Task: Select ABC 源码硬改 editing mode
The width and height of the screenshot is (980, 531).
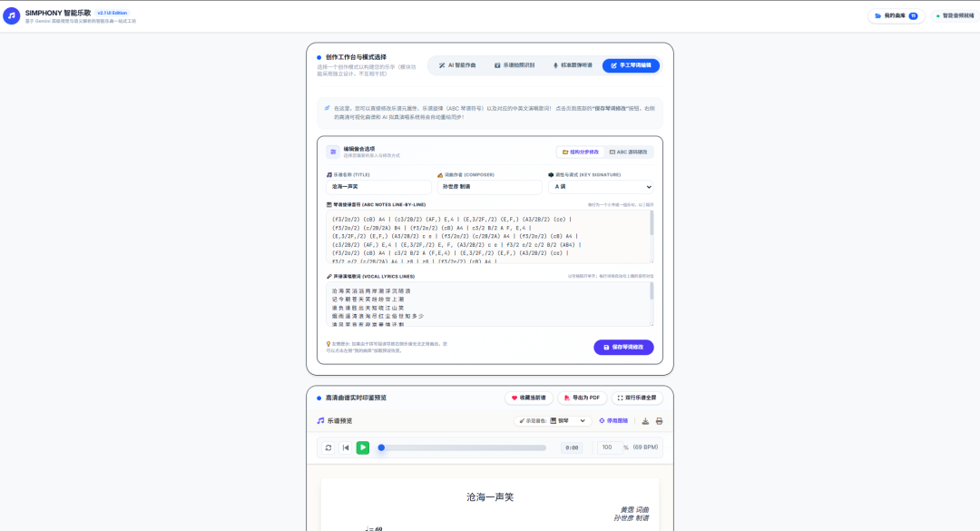Action: click(x=628, y=152)
